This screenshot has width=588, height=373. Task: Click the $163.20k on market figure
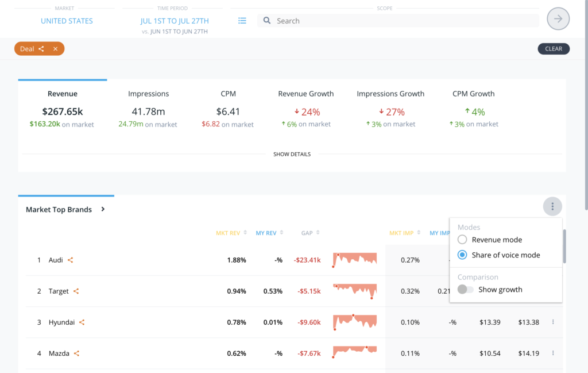coord(61,124)
